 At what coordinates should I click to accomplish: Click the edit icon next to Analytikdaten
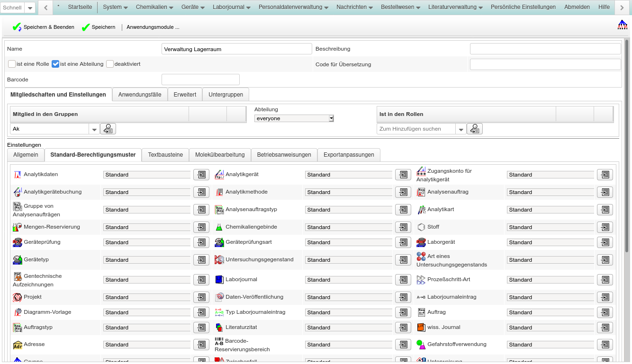[x=201, y=175]
